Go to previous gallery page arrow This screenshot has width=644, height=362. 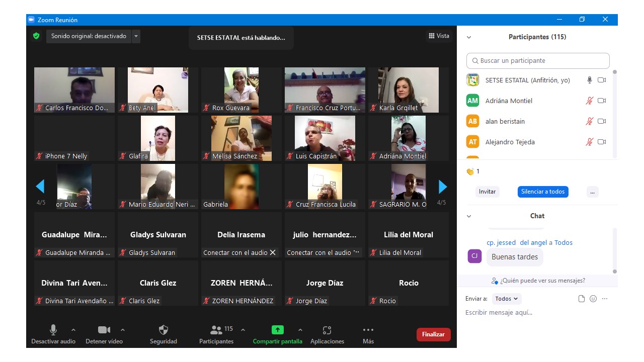tap(40, 187)
